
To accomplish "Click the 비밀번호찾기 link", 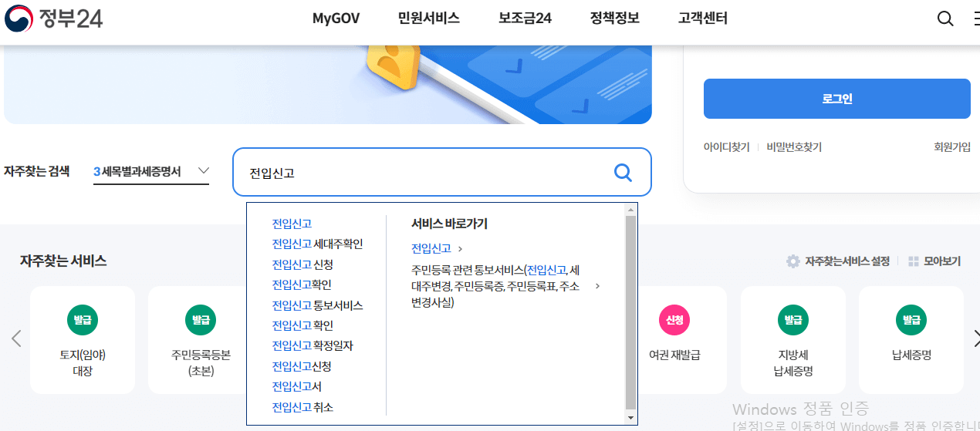I will coord(794,147).
